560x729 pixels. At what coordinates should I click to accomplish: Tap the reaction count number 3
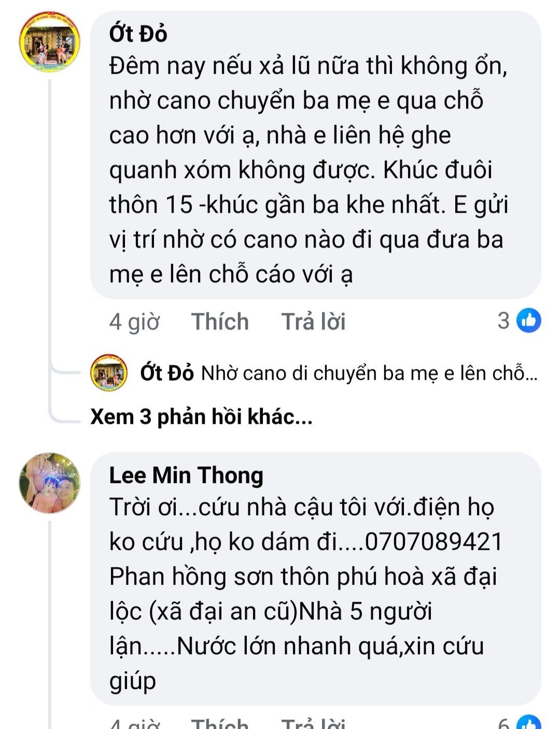503,321
